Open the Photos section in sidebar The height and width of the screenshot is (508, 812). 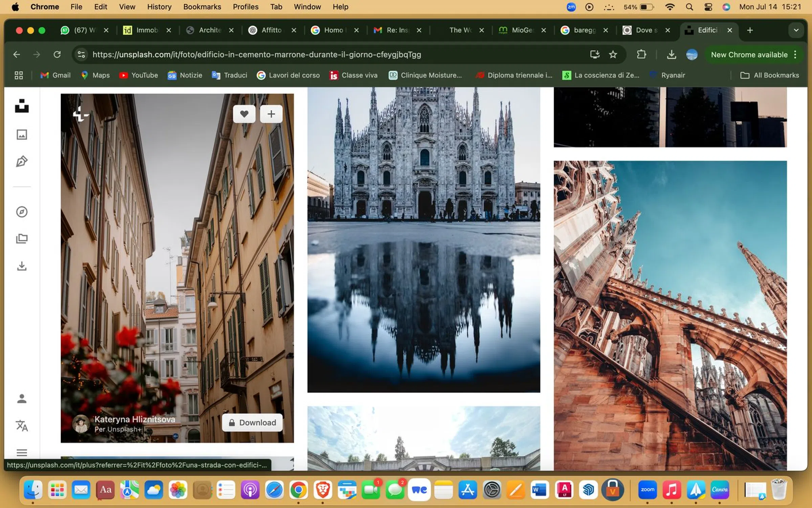pyautogui.click(x=22, y=134)
